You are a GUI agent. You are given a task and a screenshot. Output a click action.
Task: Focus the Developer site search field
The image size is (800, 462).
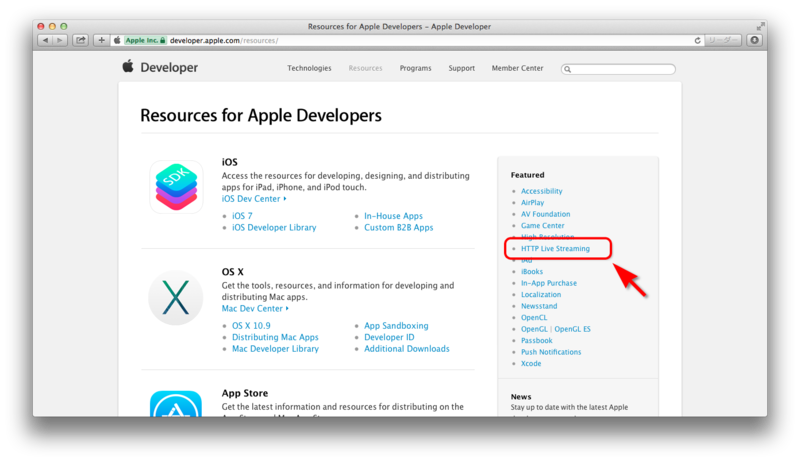point(618,69)
